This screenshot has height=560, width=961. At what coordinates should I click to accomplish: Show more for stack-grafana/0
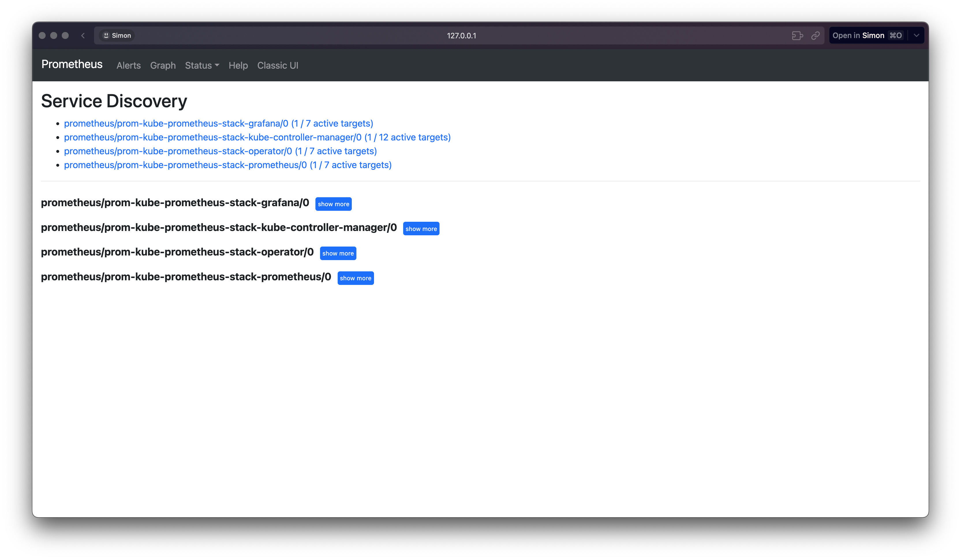coord(333,204)
